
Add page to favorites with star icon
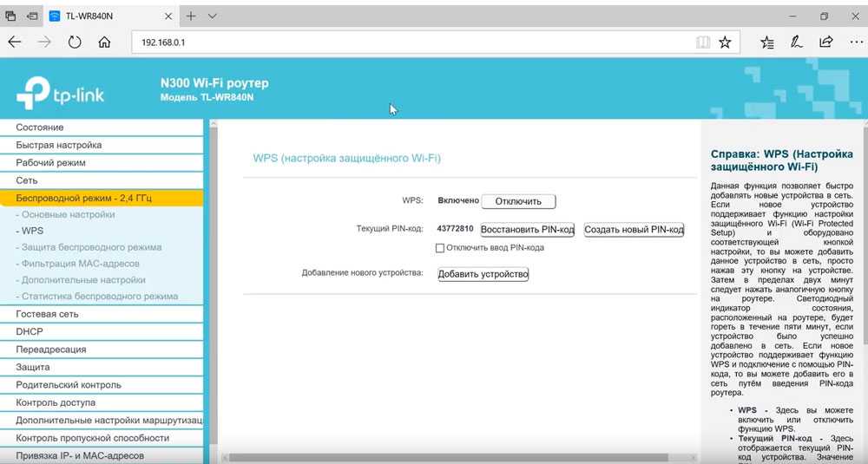point(725,42)
